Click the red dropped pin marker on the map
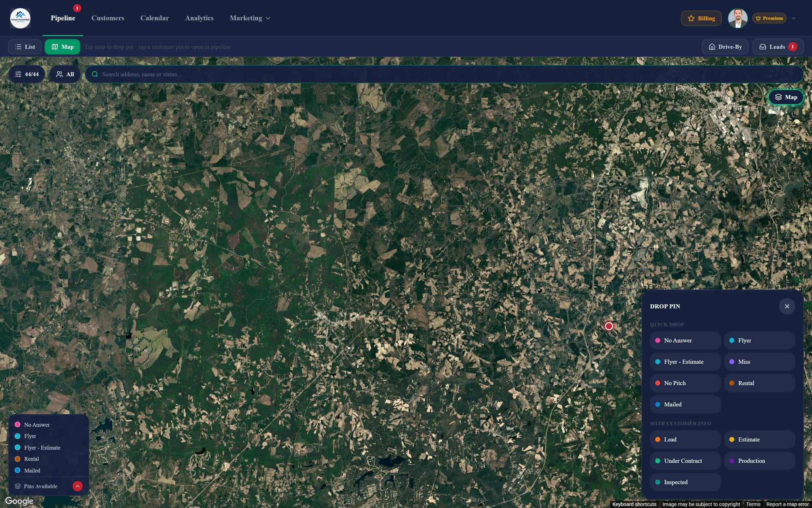812x508 pixels. click(609, 326)
